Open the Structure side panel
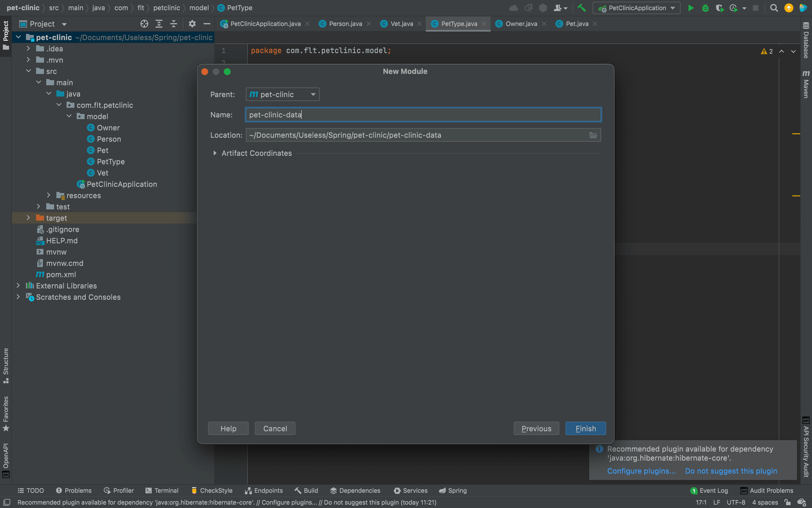 point(6,365)
